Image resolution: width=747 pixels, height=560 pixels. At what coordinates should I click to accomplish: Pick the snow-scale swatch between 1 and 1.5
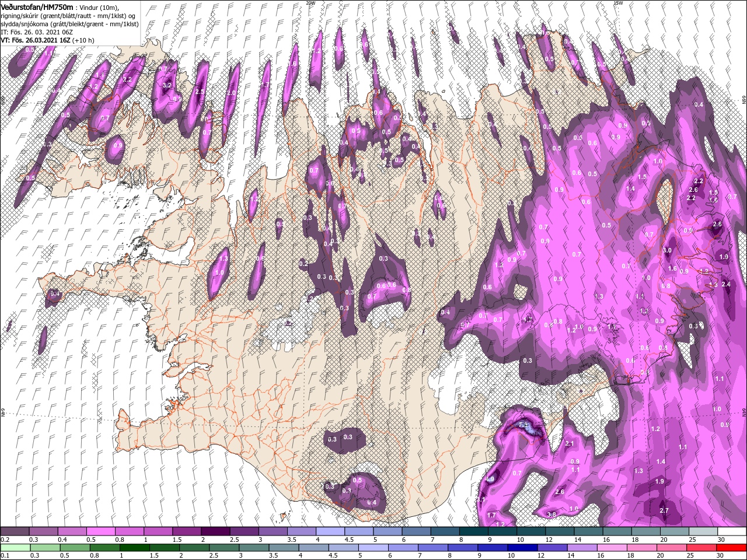pos(158,531)
